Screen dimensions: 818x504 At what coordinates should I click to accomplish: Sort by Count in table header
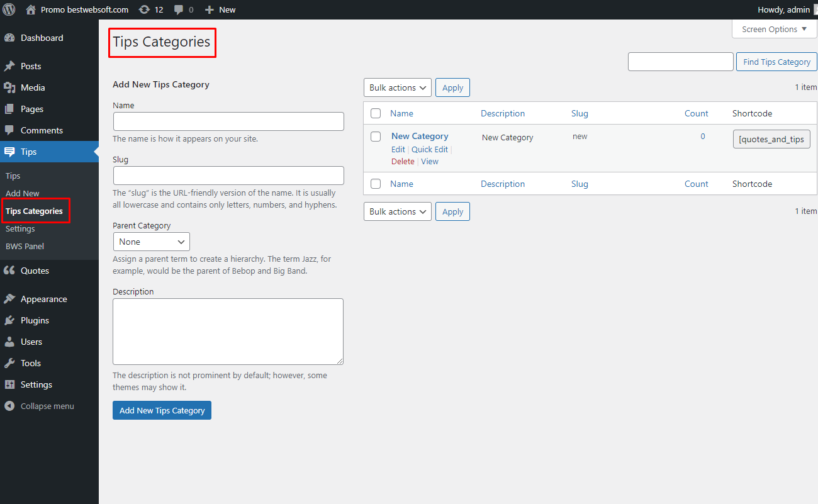697,113
